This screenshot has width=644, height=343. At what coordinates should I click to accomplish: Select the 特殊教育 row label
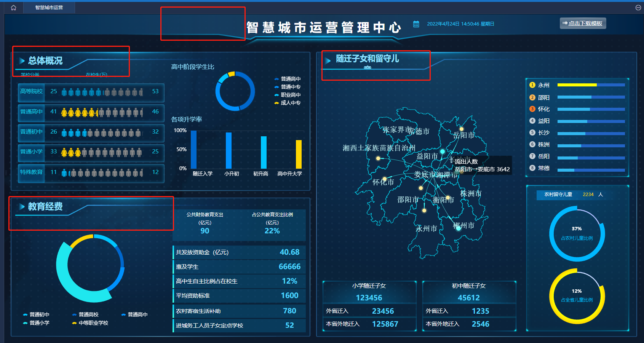[31, 172]
